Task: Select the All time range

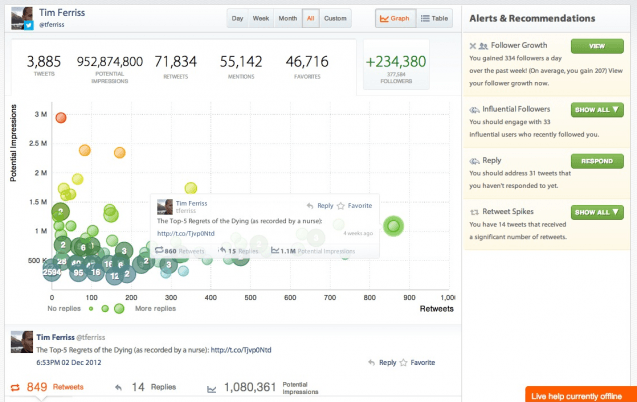Action: coord(311,18)
